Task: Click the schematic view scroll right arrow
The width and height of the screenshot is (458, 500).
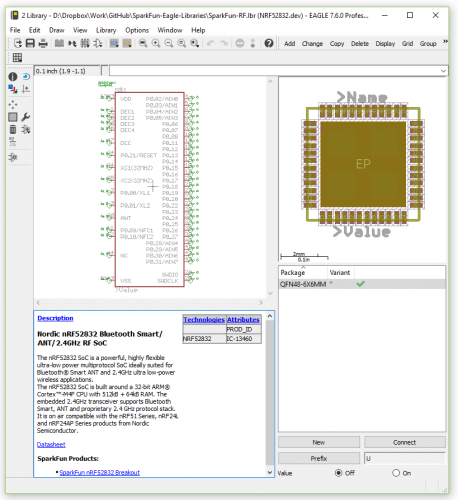Action: [x=261, y=302]
